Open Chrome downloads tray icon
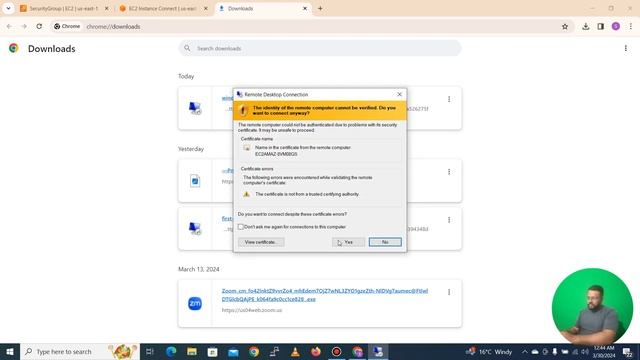 (586, 27)
